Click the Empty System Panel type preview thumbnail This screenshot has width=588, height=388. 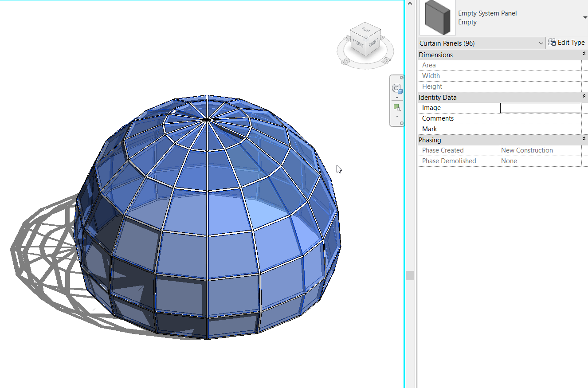[x=437, y=17]
